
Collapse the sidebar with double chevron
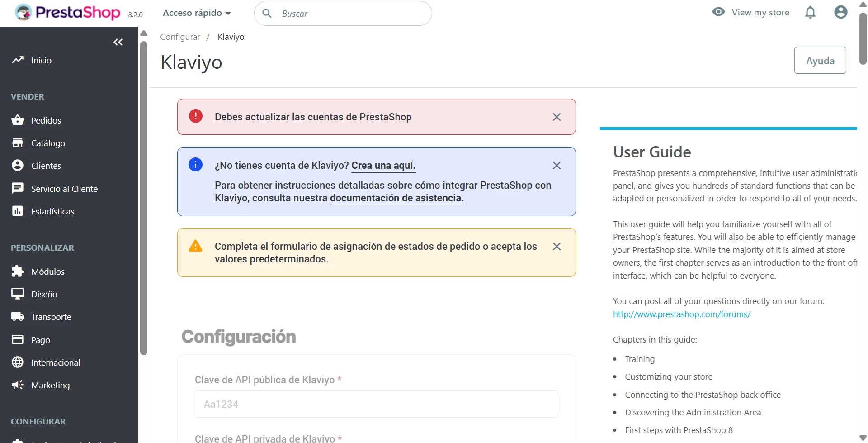click(118, 42)
